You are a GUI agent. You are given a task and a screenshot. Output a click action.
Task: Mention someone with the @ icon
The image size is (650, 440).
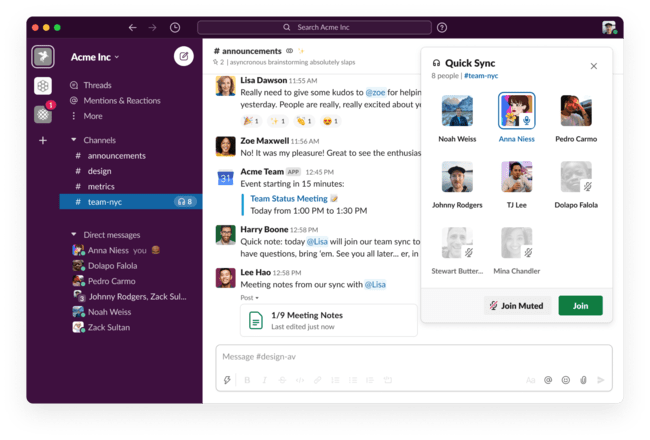pyautogui.click(x=548, y=380)
